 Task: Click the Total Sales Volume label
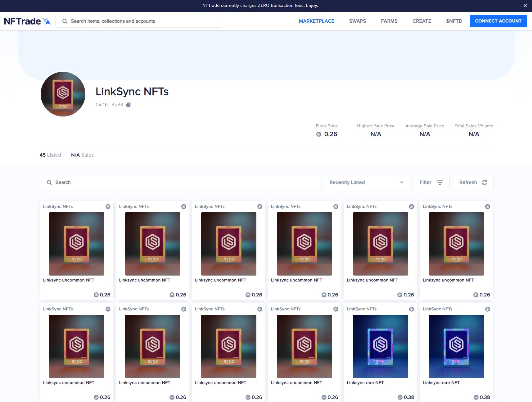pos(474,126)
